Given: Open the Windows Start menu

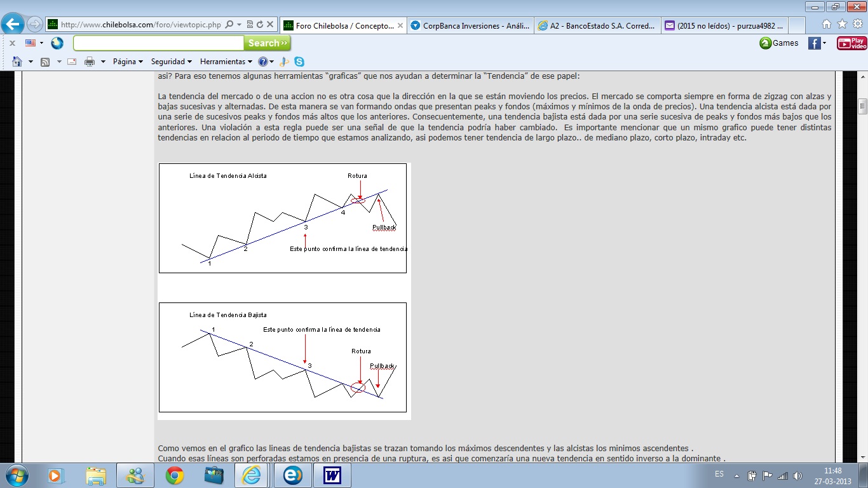Looking at the screenshot, I should [x=15, y=475].
